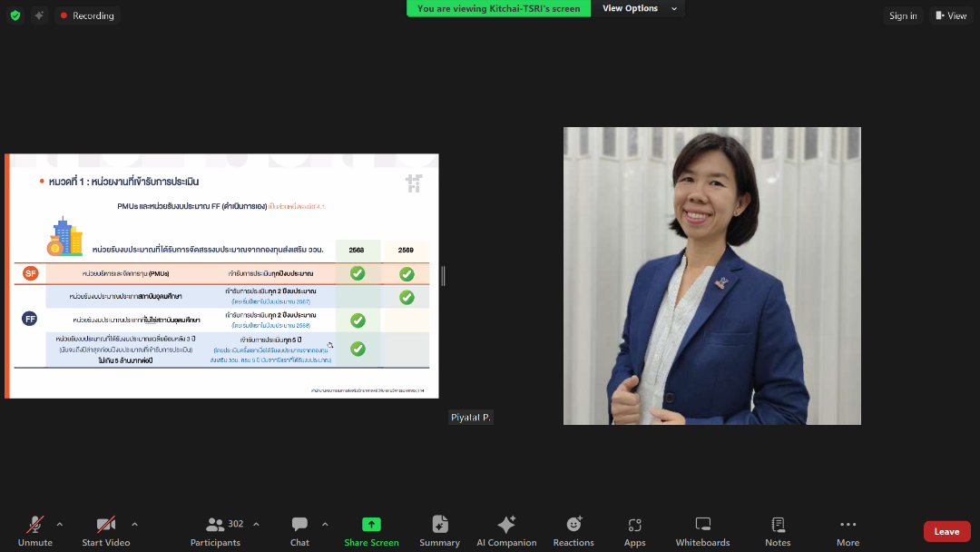
Task: Click the green encryption shield icon
Action: [x=15, y=15]
